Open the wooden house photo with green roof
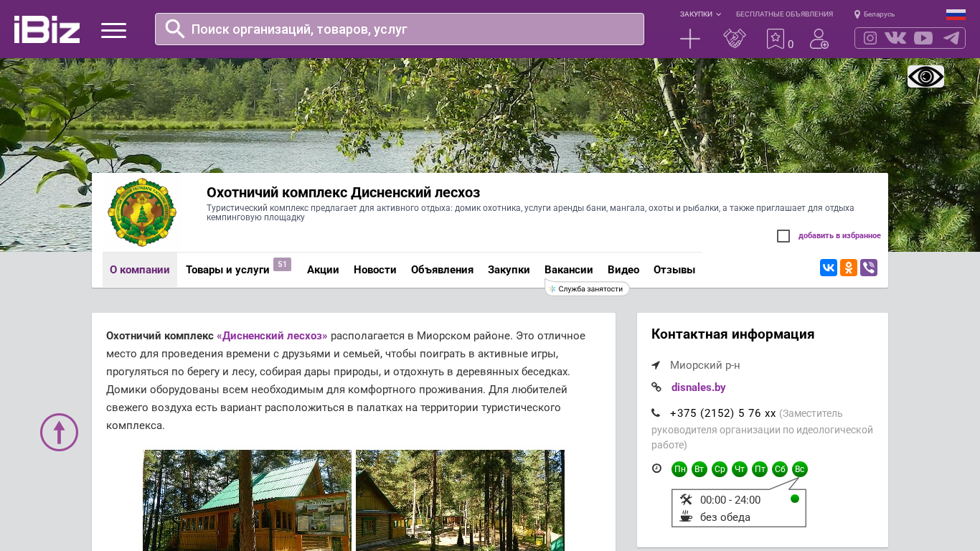The width and height of the screenshot is (980, 551). (x=247, y=500)
